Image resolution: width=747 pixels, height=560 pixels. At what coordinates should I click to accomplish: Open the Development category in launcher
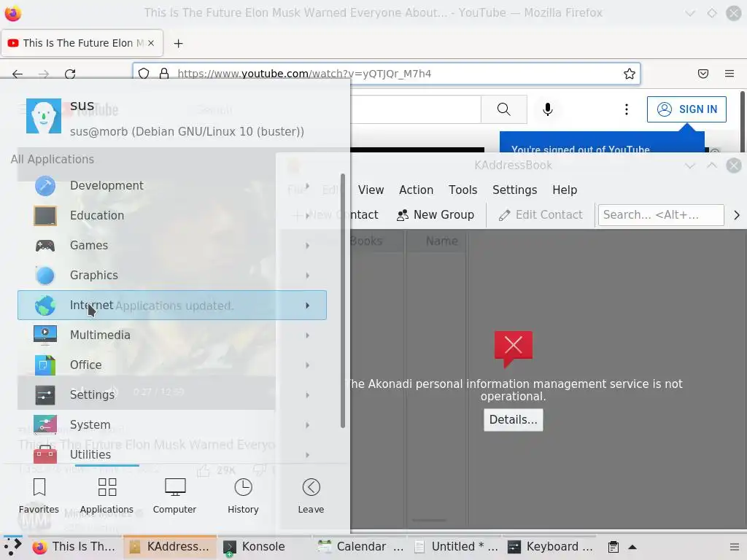[171, 186]
